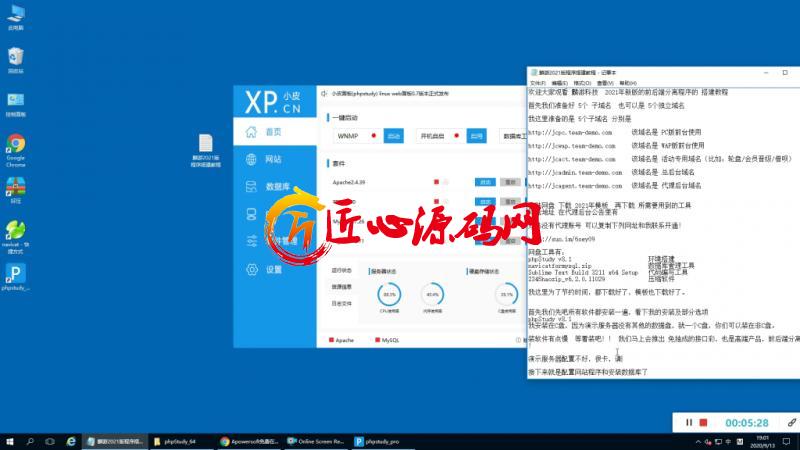Expand hidden system tray icons chevron
800x450 pixels.
697,442
